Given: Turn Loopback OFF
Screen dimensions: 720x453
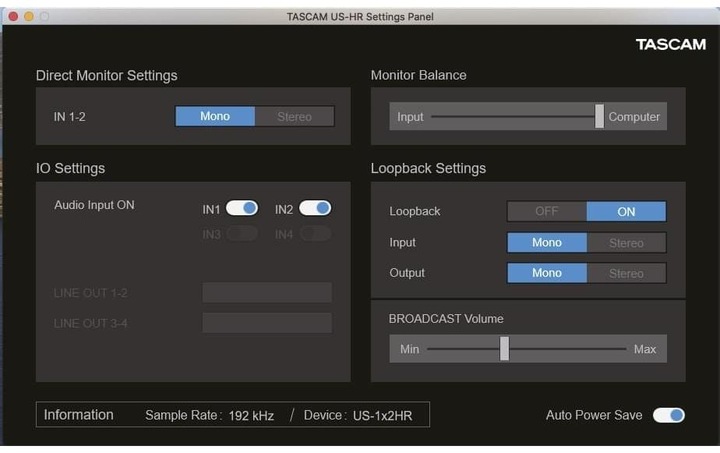Looking at the screenshot, I should (x=547, y=211).
